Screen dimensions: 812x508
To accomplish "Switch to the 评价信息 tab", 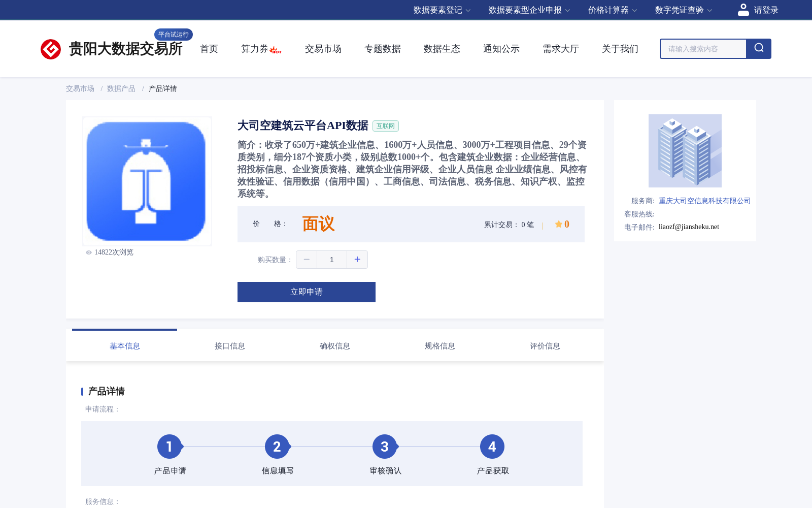I will tap(545, 346).
